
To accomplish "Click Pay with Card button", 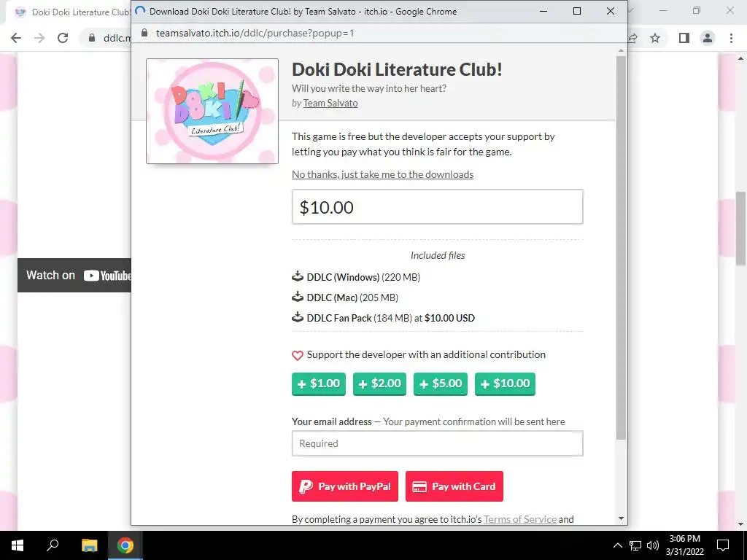I will point(454,486).
